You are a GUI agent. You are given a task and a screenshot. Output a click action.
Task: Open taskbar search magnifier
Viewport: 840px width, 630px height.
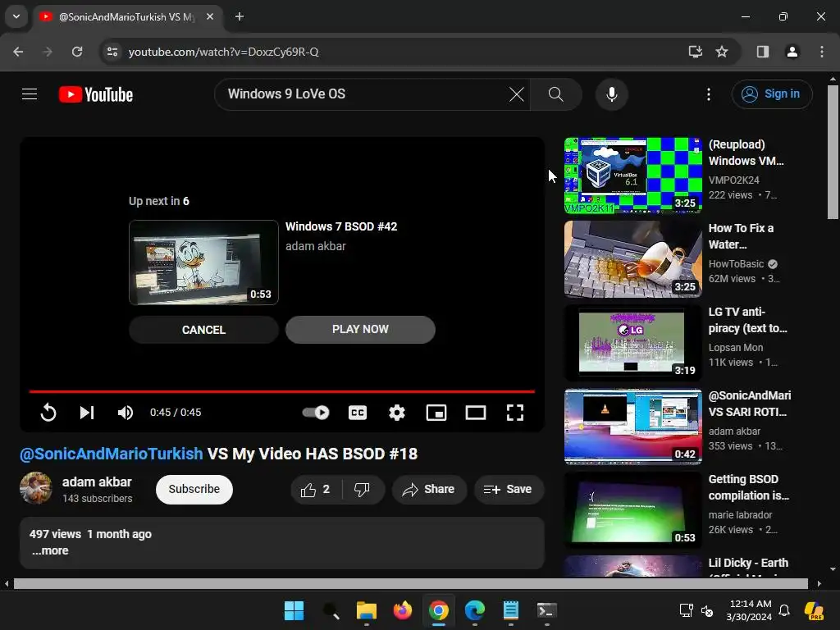(x=331, y=610)
